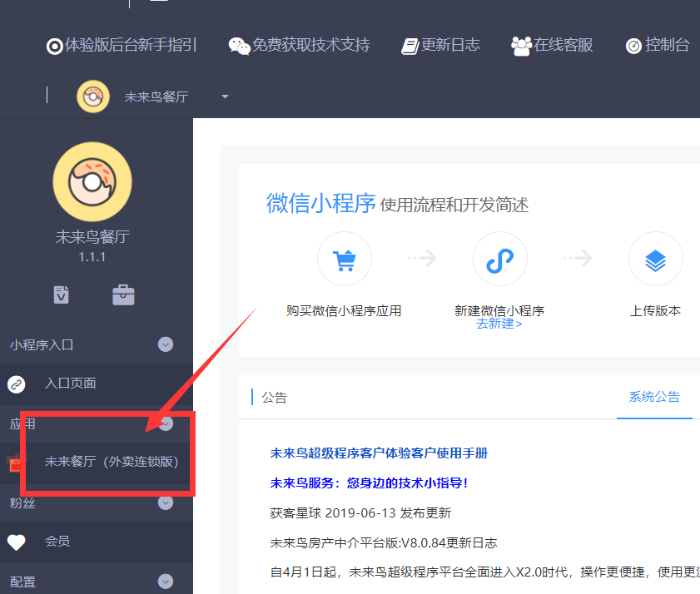Screen dimensions: 700x594
Task: Open the 控制台 dashboard icon
Action: [x=633, y=46]
